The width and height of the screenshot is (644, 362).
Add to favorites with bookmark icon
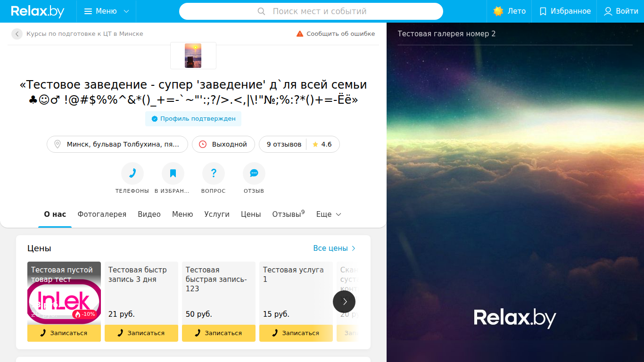tap(173, 173)
